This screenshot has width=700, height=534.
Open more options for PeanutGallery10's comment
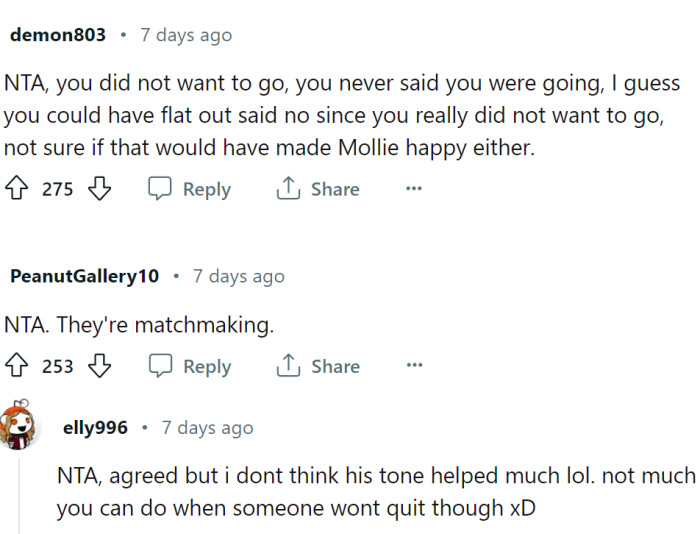(413, 366)
